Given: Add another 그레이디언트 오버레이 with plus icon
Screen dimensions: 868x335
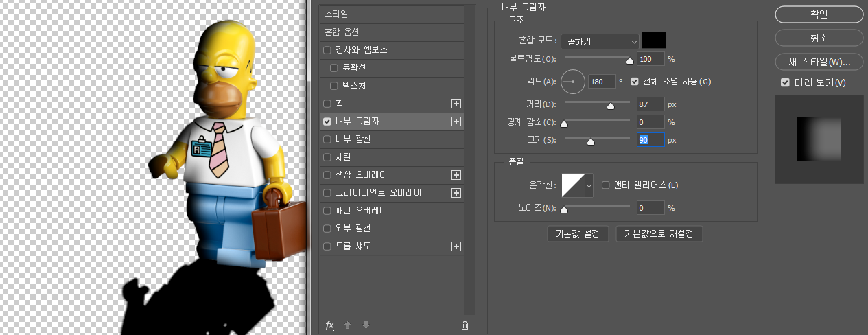Looking at the screenshot, I should click(x=456, y=193).
